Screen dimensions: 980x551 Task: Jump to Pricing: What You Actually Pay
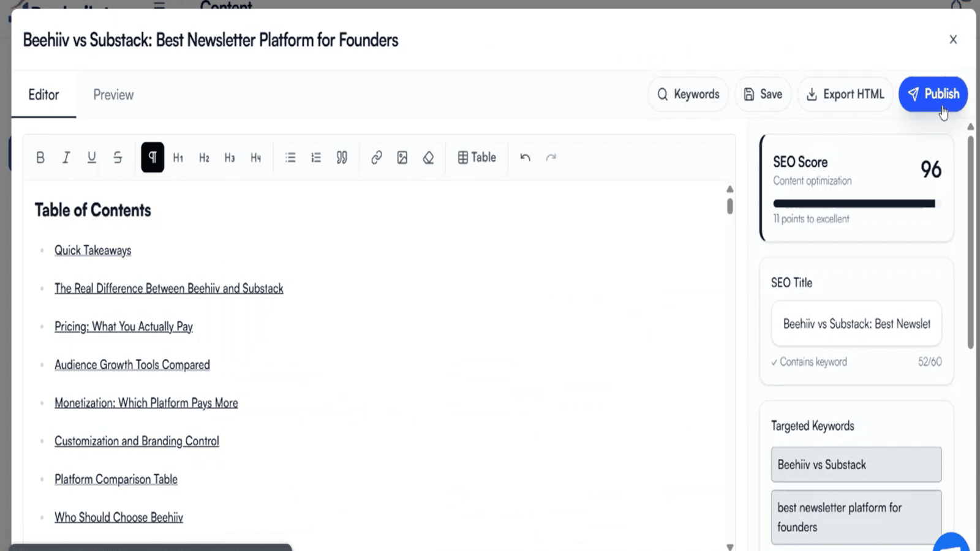coord(124,326)
